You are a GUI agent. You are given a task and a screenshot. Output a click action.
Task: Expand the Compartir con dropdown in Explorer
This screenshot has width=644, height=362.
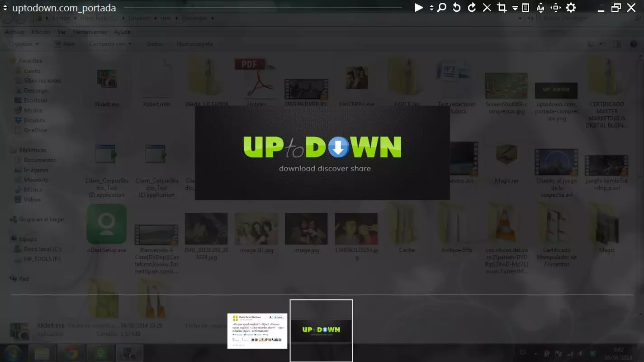[110, 44]
